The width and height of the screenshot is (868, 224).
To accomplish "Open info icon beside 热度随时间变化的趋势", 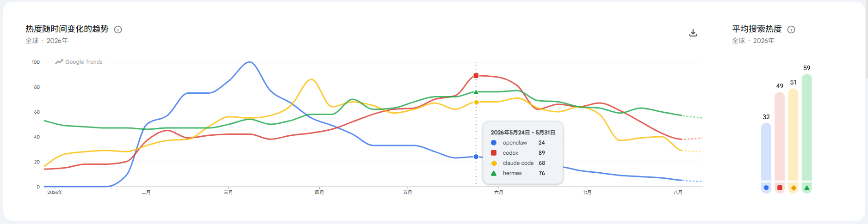I will click(x=118, y=30).
